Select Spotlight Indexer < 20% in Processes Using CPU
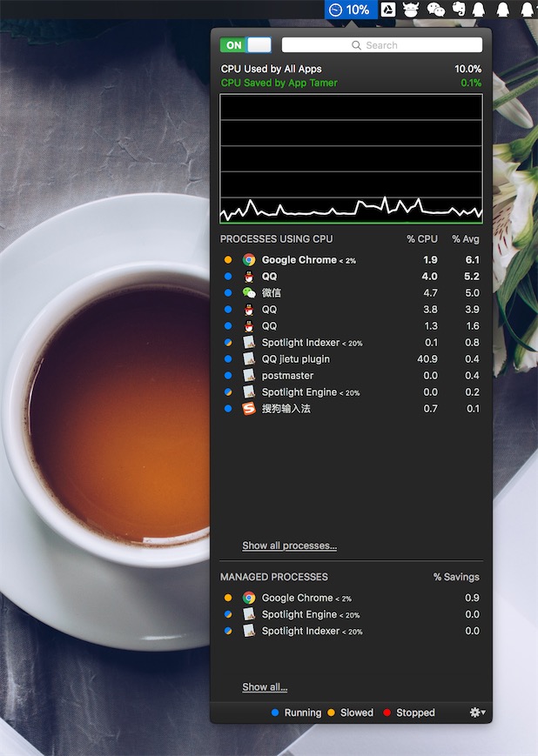The width and height of the screenshot is (538, 756). click(x=312, y=342)
